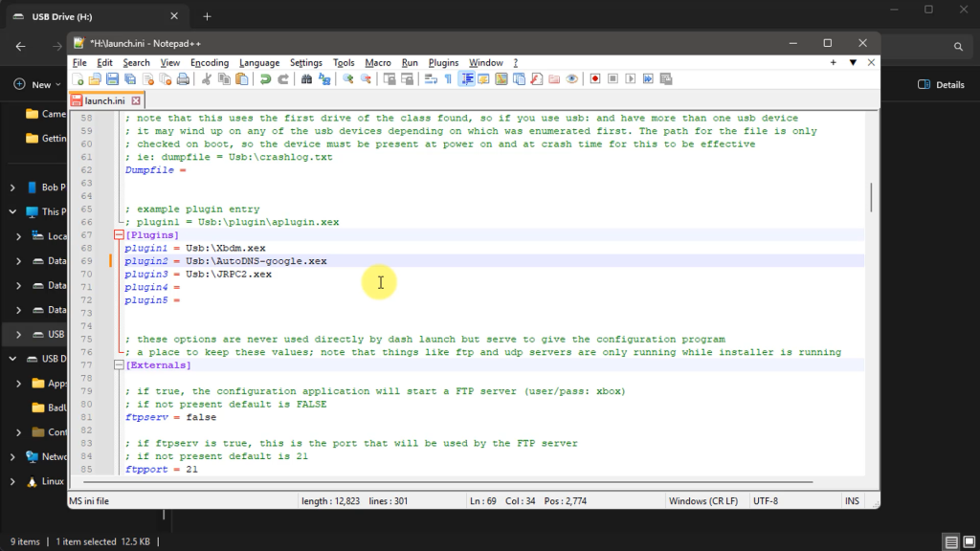Click the New button in File Explorer
Image resolution: width=980 pixels, height=551 pixels.
click(x=37, y=84)
